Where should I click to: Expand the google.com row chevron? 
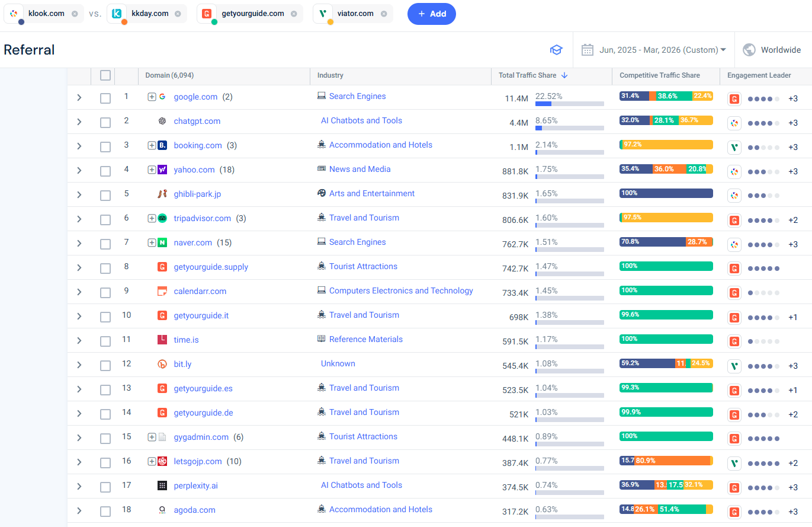tap(79, 97)
